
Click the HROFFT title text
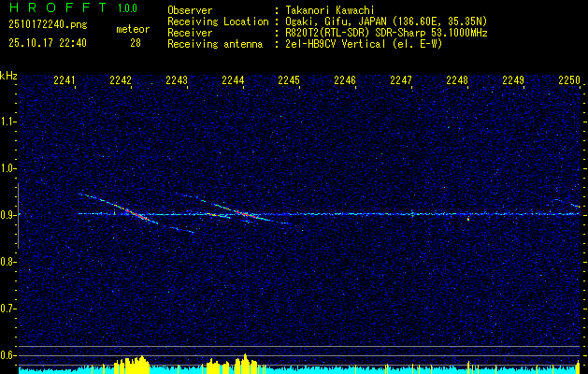tap(58, 7)
